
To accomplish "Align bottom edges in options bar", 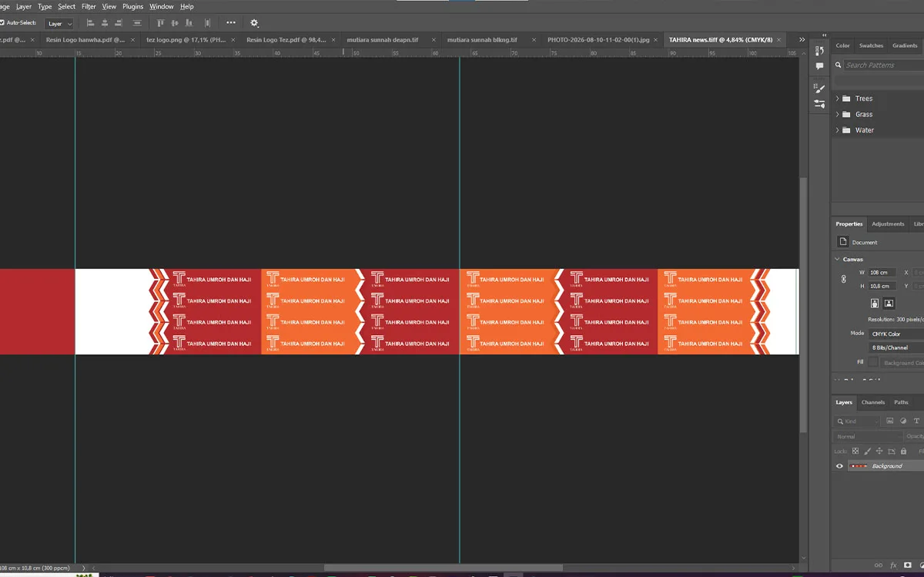I will [x=189, y=23].
